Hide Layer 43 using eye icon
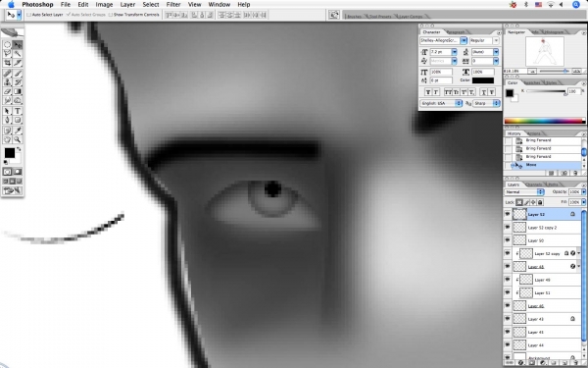The width and height of the screenshot is (588, 368). (x=508, y=319)
